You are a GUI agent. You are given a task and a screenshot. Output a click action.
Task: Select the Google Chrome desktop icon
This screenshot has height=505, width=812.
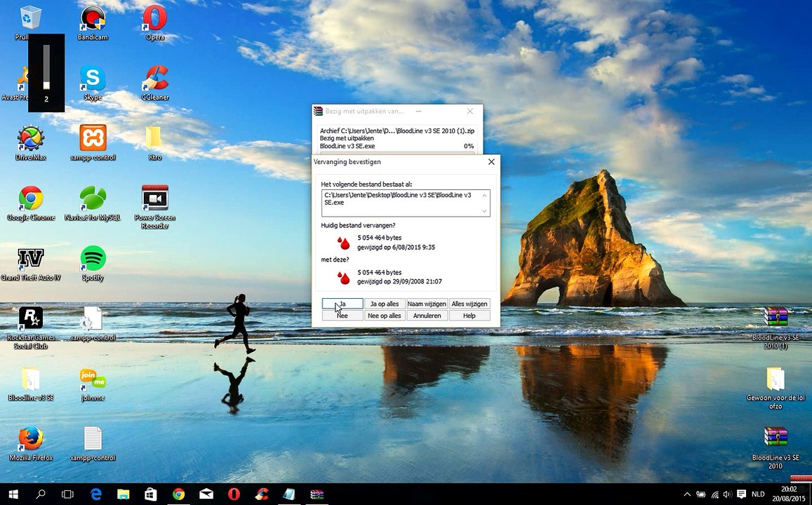point(31,203)
